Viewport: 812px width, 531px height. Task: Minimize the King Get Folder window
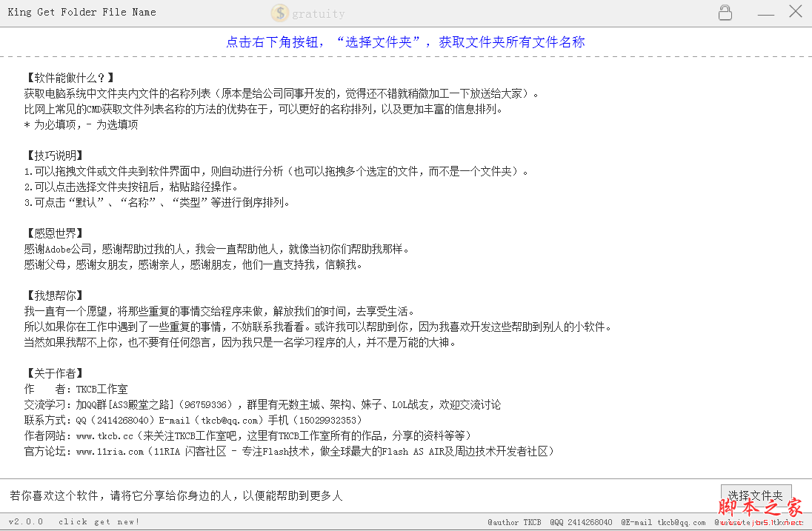pos(765,13)
